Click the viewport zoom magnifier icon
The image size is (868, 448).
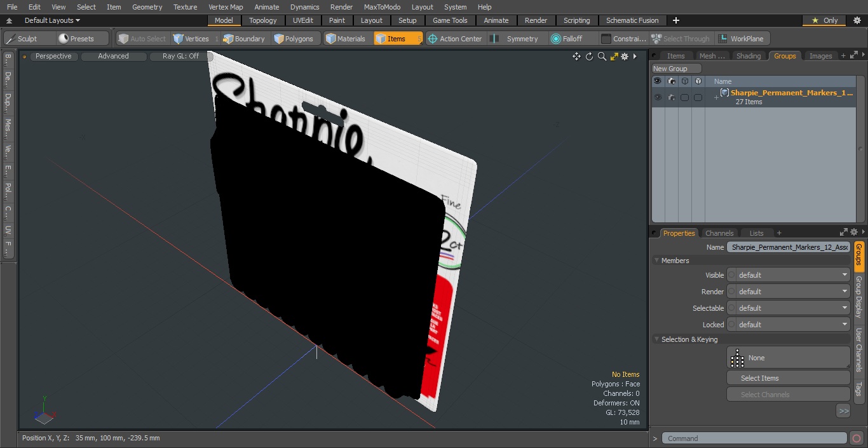(602, 57)
